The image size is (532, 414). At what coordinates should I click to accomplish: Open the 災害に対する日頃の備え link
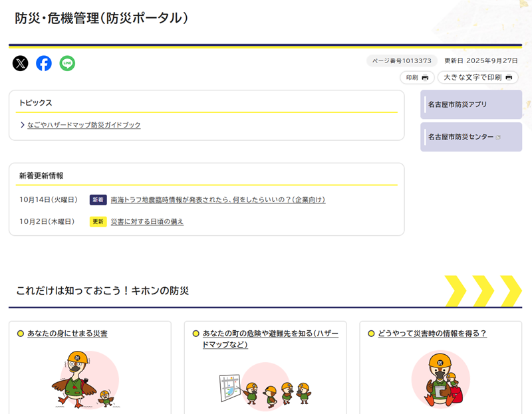click(146, 221)
